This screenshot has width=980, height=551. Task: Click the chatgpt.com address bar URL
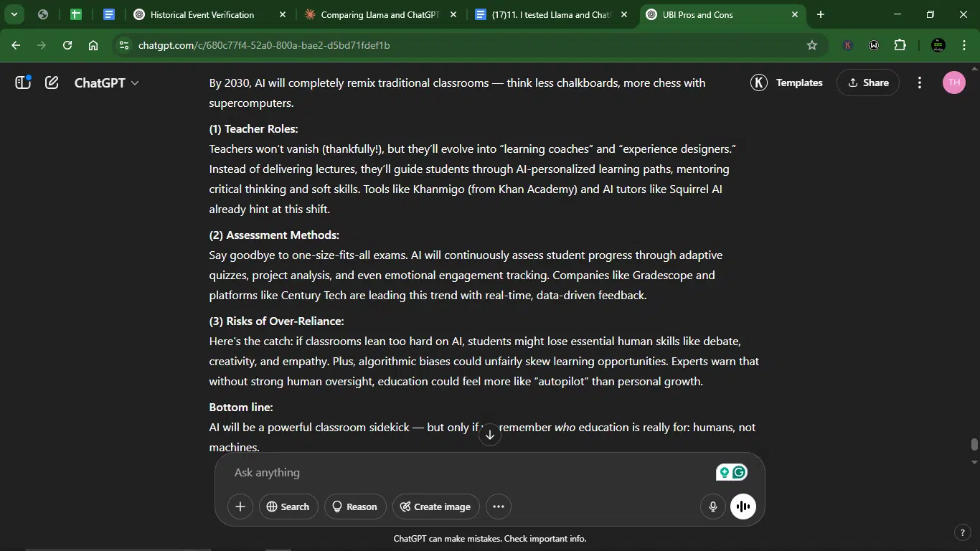click(264, 45)
